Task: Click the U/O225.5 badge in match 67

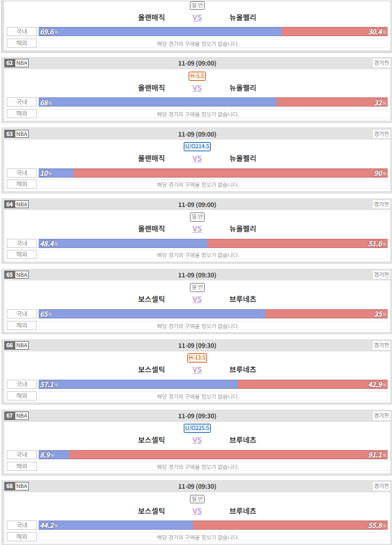Action: click(197, 428)
